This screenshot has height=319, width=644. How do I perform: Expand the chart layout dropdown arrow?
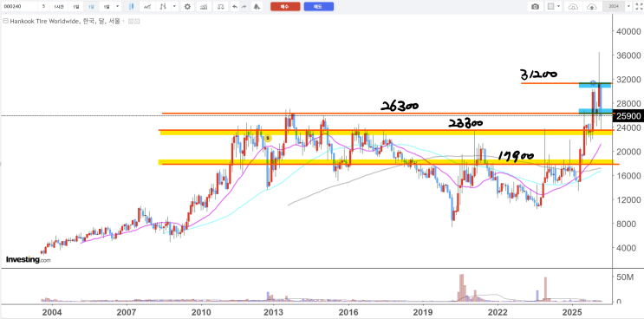[559, 7]
